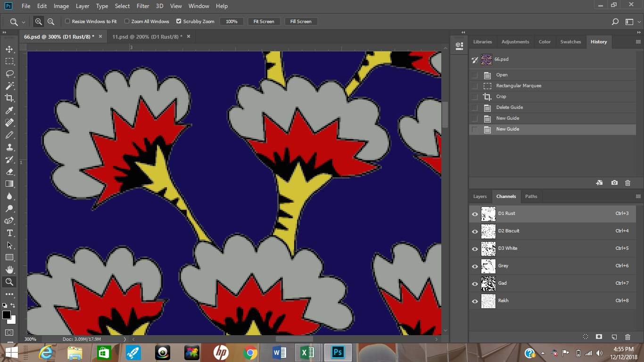
Task: Click the Zoom In mode icon
Action: (38, 22)
